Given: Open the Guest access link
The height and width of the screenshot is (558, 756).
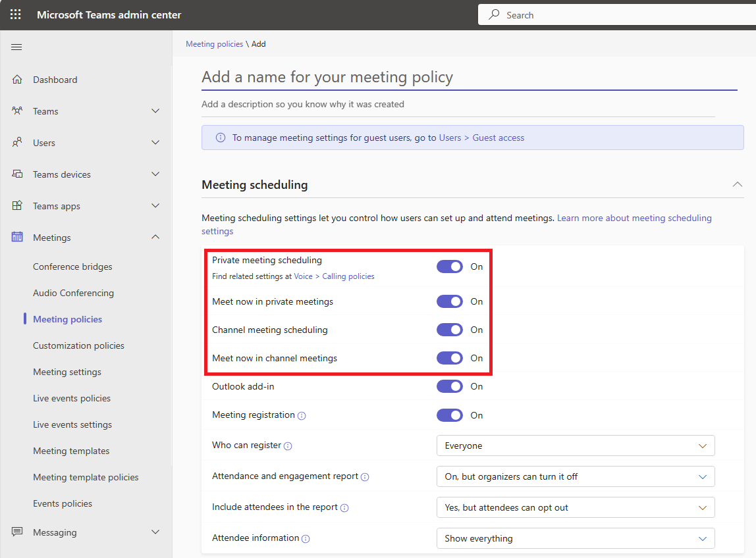Looking at the screenshot, I should pos(499,138).
